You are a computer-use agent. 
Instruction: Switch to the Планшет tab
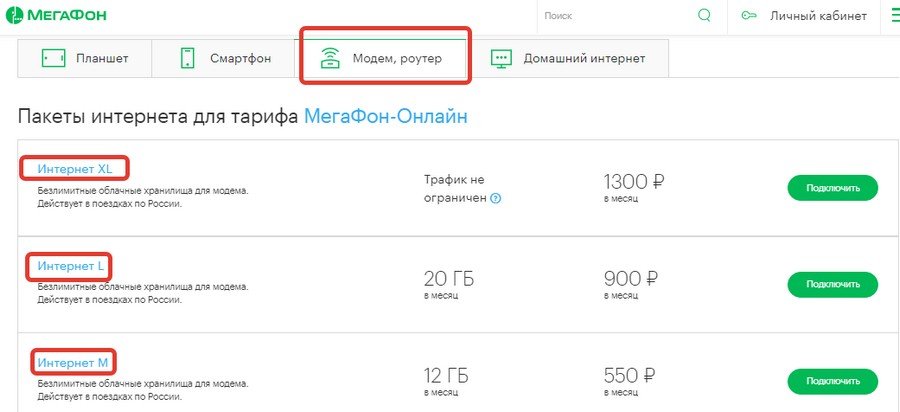(101, 58)
